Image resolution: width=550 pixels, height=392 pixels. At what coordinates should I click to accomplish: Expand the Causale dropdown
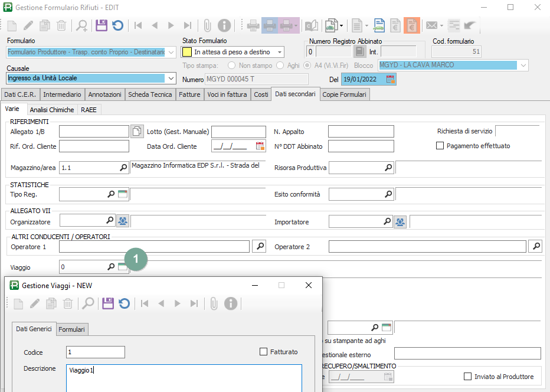(x=171, y=78)
